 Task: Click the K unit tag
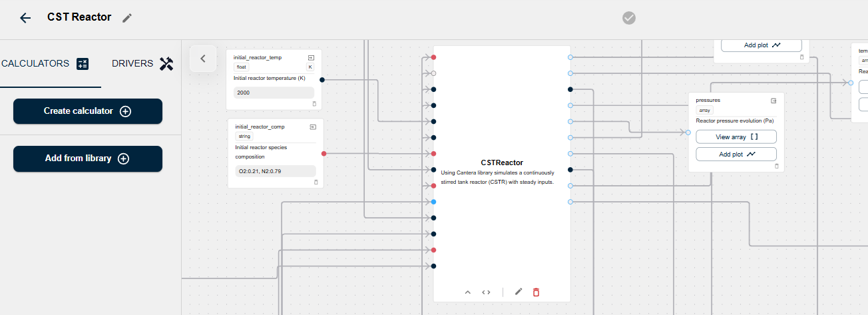pos(310,67)
